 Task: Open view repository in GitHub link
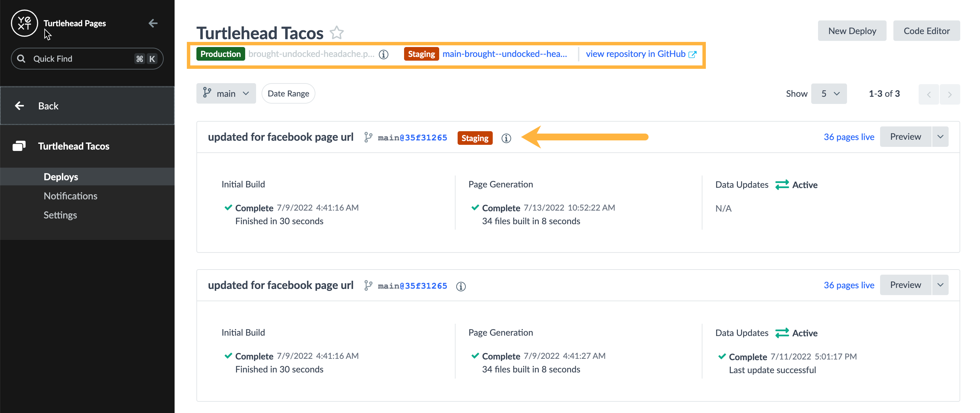[x=641, y=54]
